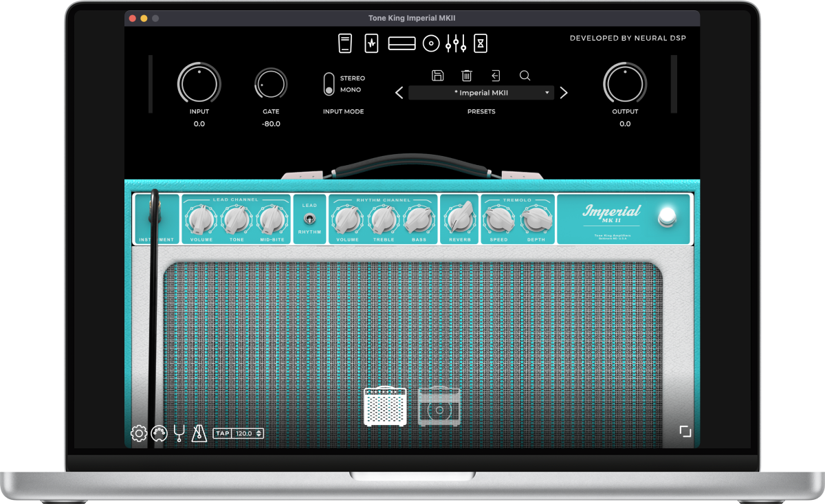Click the MID-BITE knob
825x504 pixels.
(x=273, y=219)
